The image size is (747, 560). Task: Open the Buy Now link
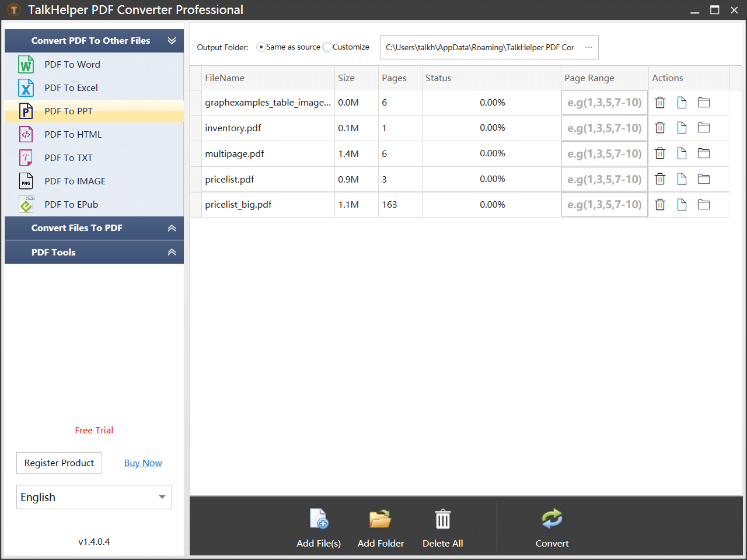143,463
